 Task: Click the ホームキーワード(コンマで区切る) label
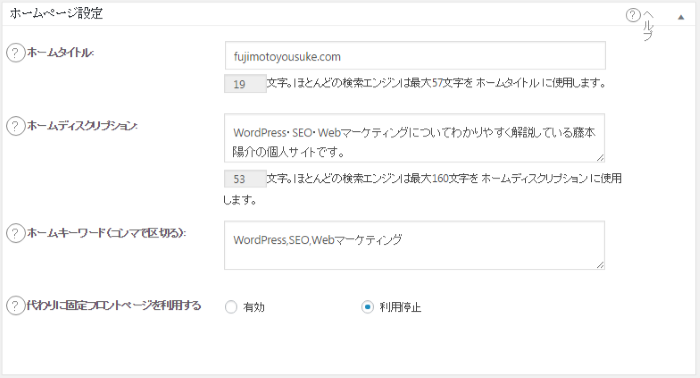coord(106,233)
